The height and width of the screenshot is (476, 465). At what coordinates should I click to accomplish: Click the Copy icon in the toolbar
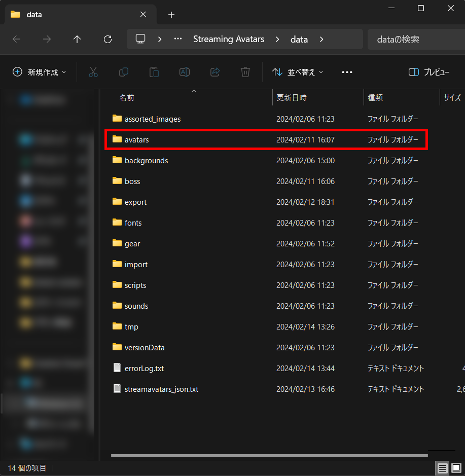tap(124, 72)
